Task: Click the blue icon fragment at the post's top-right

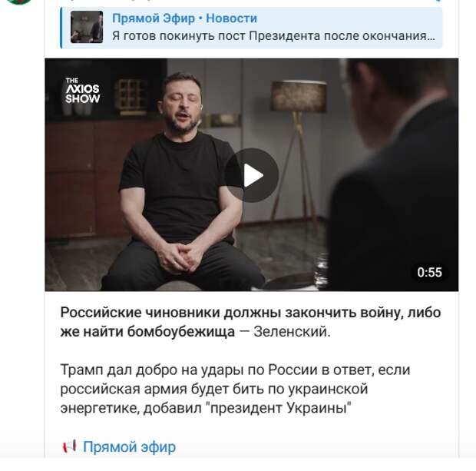Action: [x=438, y=1]
